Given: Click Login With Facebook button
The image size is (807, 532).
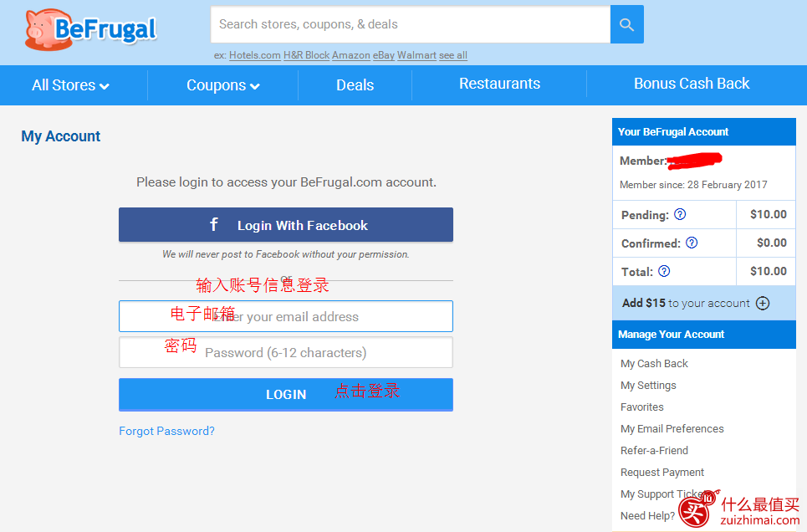Looking at the screenshot, I should coord(286,225).
